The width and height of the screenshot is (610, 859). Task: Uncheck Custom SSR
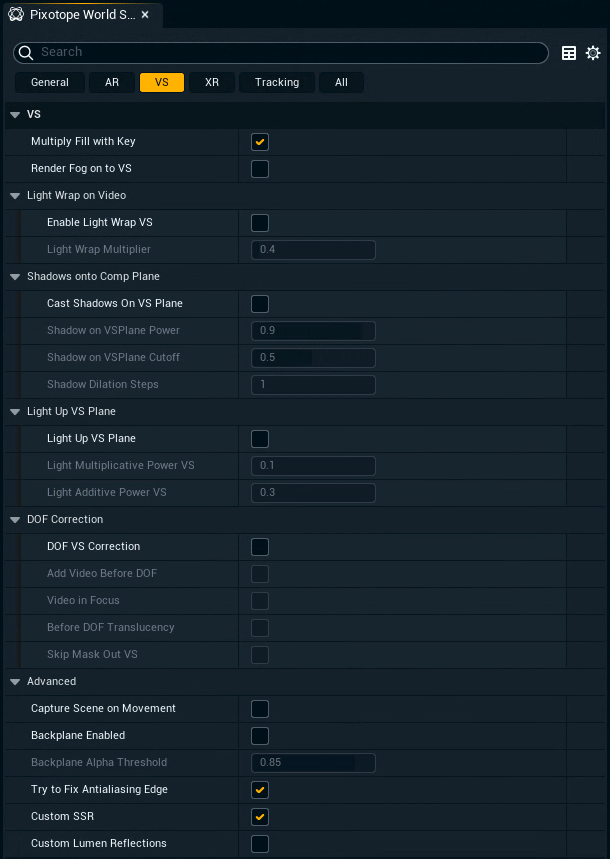[x=260, y=816]
